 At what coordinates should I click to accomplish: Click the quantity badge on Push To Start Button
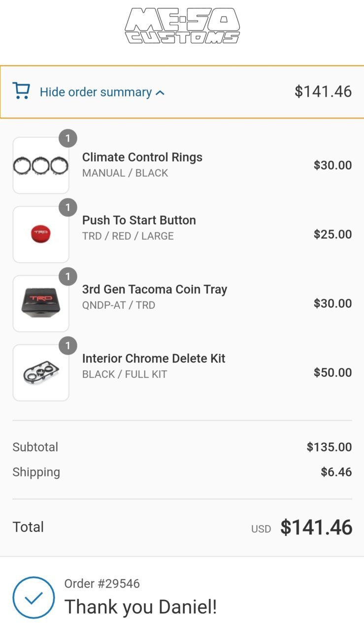68,207
